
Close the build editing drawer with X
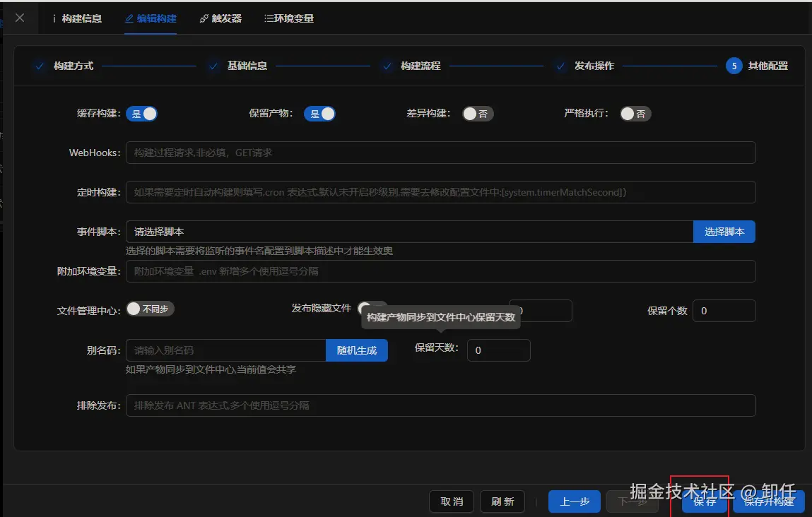[20, 18]
